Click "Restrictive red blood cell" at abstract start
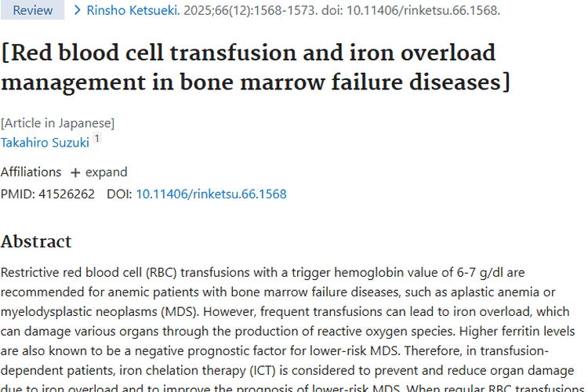This screenshot has width=588, height=392. click(72, 274)
